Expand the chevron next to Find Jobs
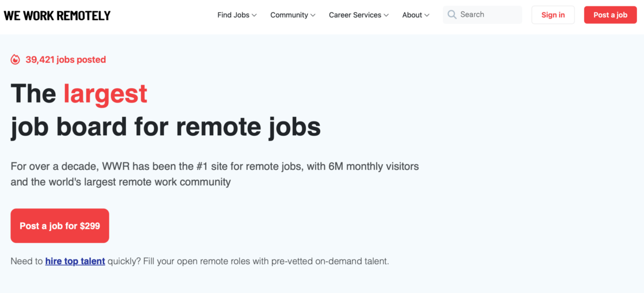The image size is (644, 293). [x=254, y=15]
